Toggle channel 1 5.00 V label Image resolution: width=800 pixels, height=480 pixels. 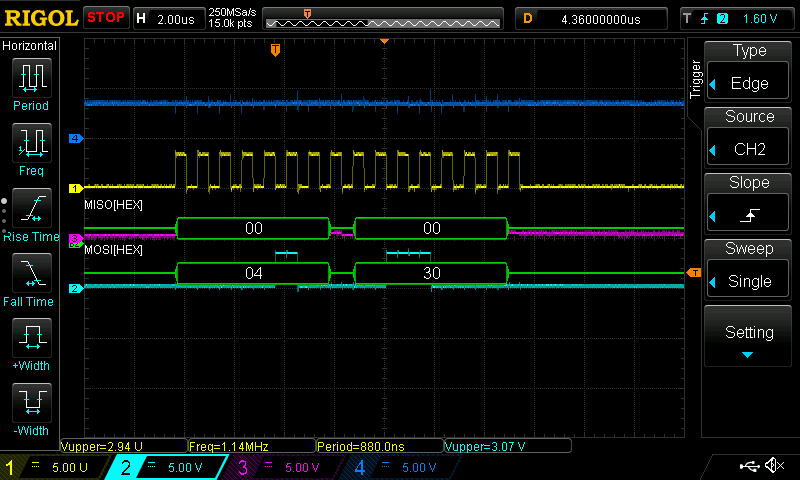54,467
